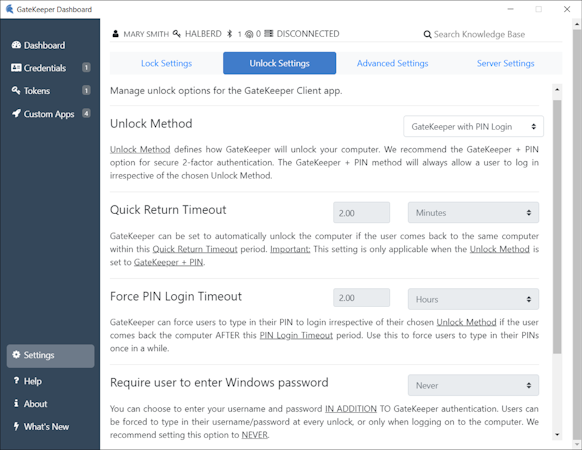Click the Bluetooth status icon
582x450 pixels.
click(230, 34)
